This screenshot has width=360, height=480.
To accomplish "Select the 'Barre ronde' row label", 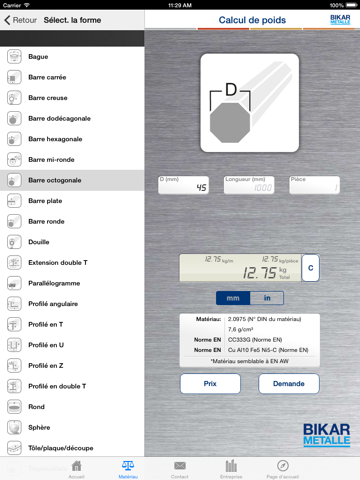I will tap(46, 222).
